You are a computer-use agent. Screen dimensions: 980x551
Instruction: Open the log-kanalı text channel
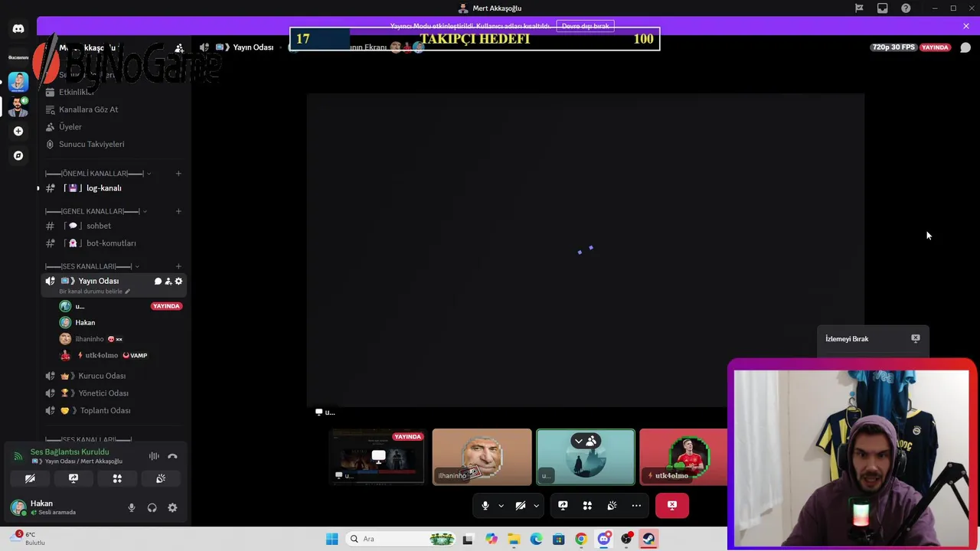[103, 188]
